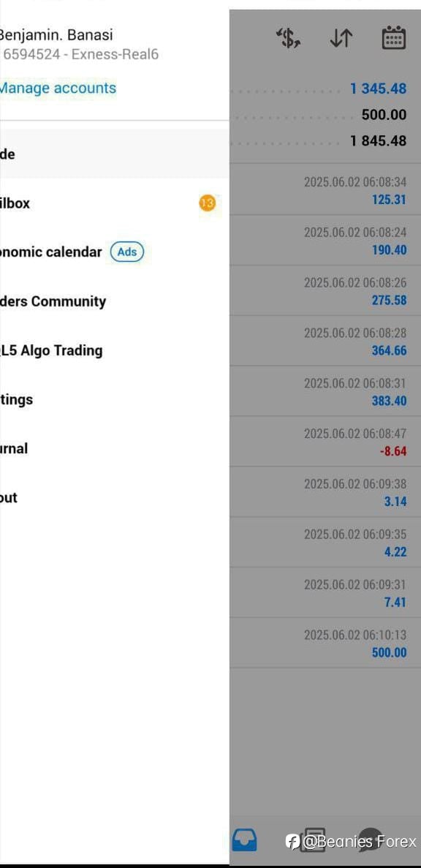The width and height of the screenshot is (421, 868).
Task: Select the Benjamin. Banasi account name
Action: click(x=56, y=35)
